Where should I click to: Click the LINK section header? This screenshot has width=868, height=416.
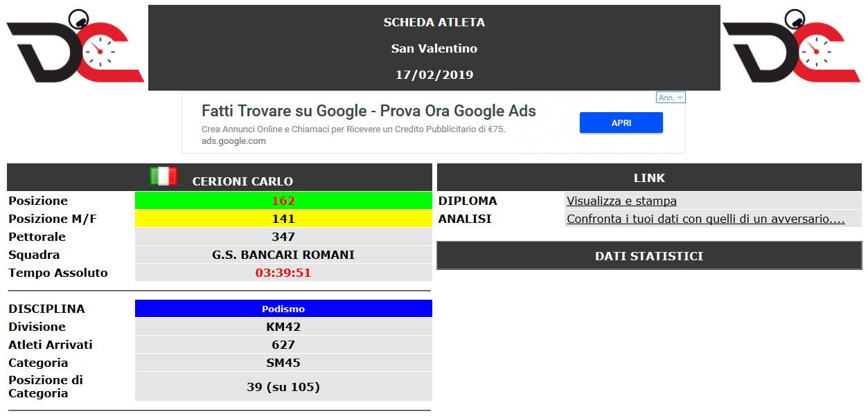[x=649, y=178]
